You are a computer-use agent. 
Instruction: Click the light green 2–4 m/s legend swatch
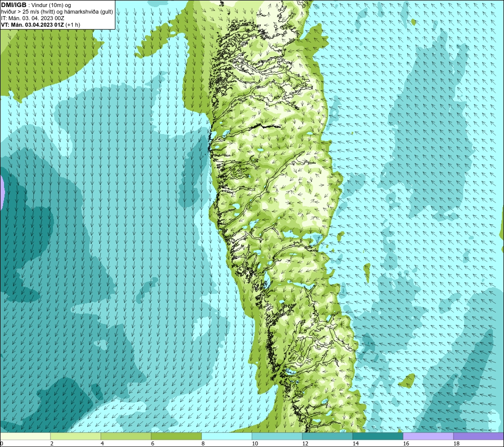point(76,436)
